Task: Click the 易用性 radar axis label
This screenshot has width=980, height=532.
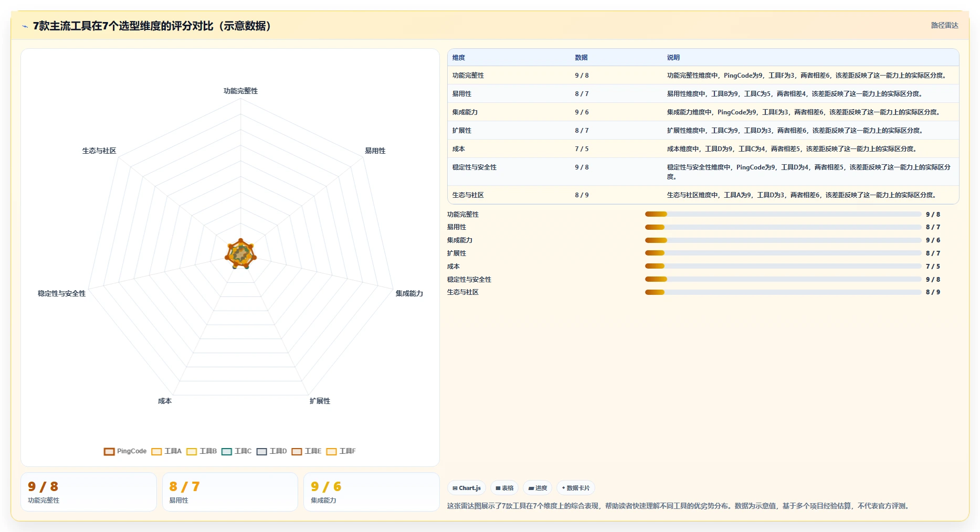Action: pyautogui.click(x=375, y=151)
